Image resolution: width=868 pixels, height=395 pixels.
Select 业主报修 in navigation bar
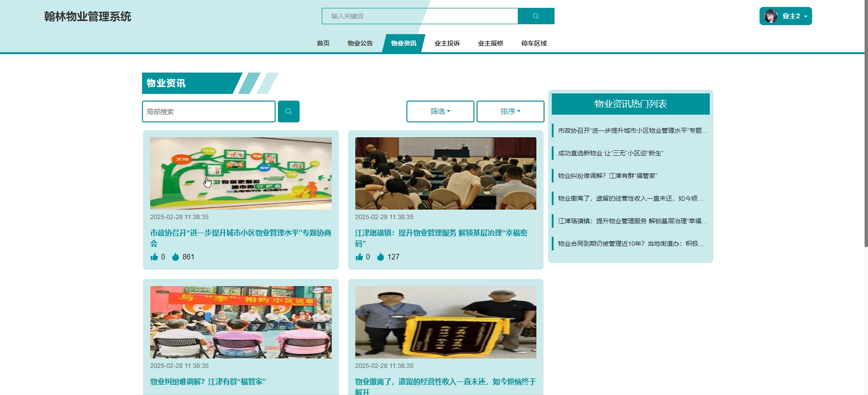[490, 43]
